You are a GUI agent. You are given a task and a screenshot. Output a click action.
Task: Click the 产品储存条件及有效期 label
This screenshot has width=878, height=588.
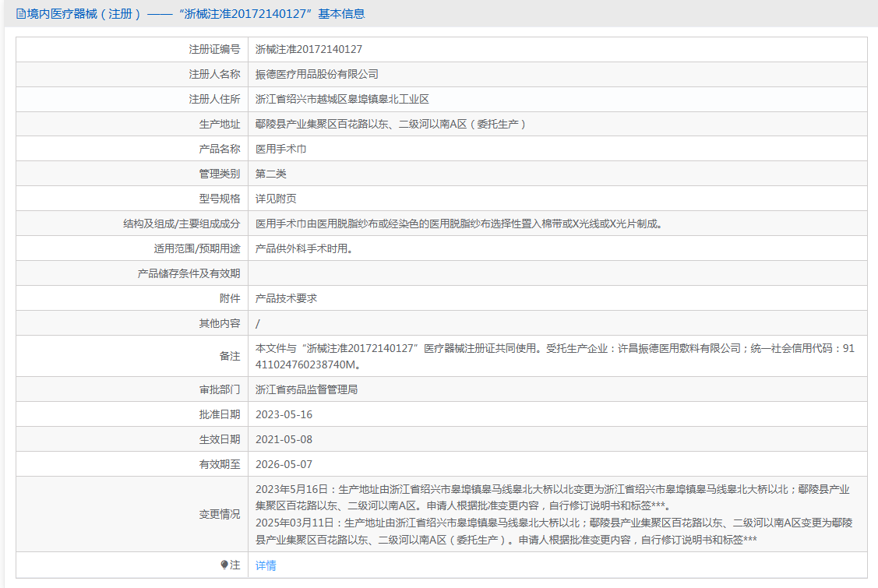point(189,274)
